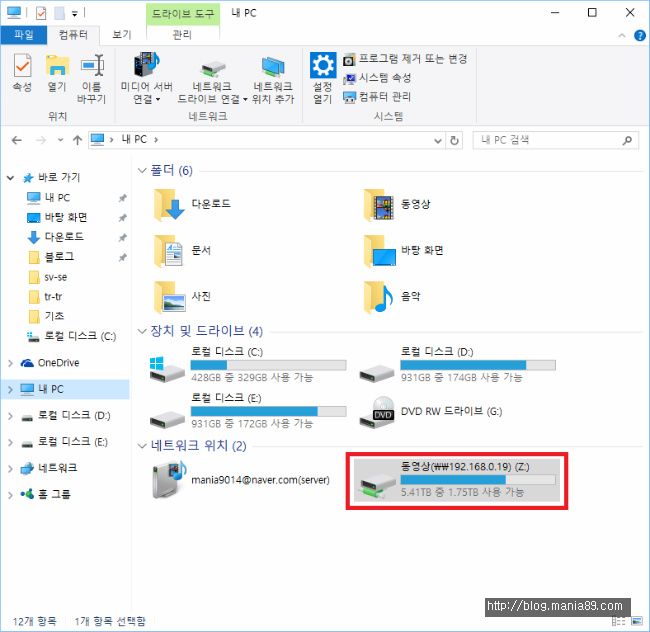Image resolution: width=650 pixels, height=632 pixels.
Task: Switch to the 보기 ribbon tab
Action: pyautogui.click(x=122, y=35)
